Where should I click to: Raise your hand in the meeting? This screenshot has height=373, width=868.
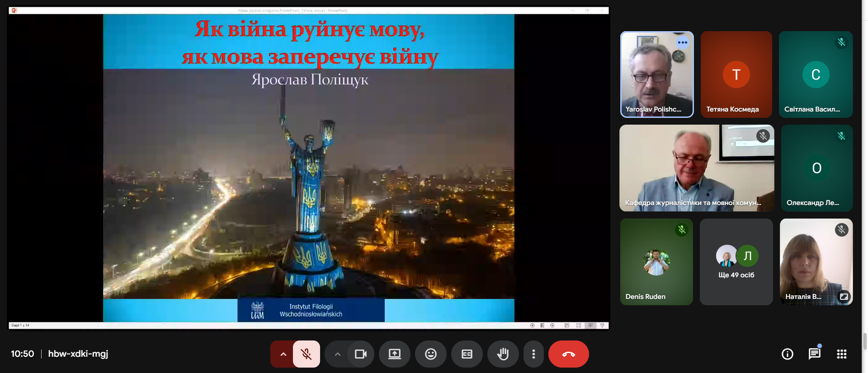(x=503, y=354)
